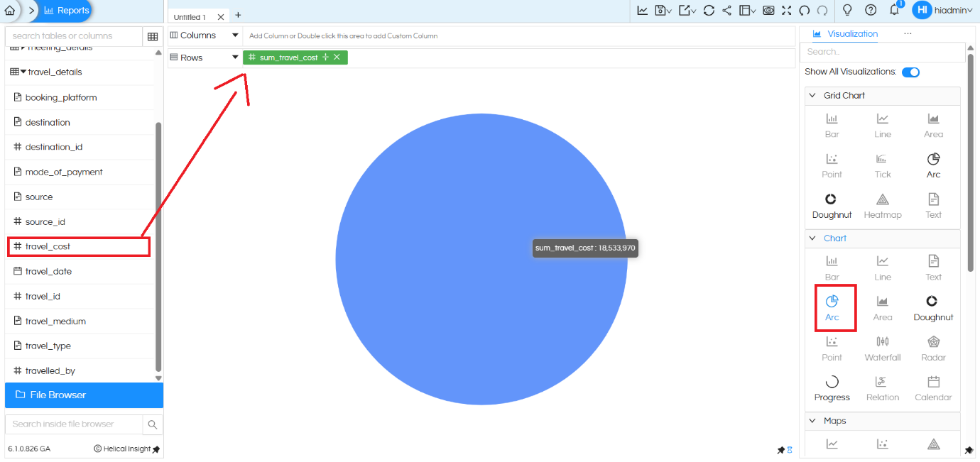Open the help icon in the toolbar
Image resolution: width=980 pixels, height=462 pixels.
tap(871, 10)
